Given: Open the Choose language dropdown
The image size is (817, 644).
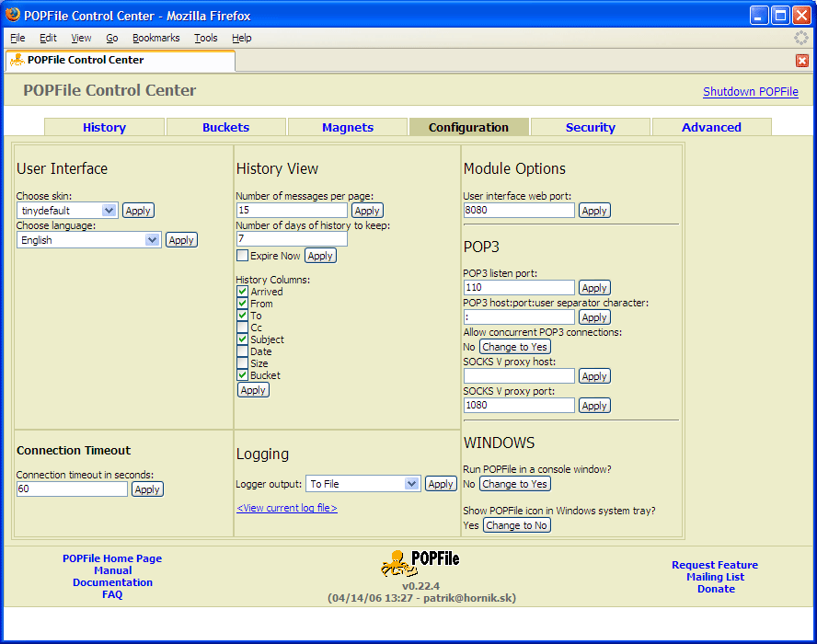Looking at the screenshot, I should [89, 240].
